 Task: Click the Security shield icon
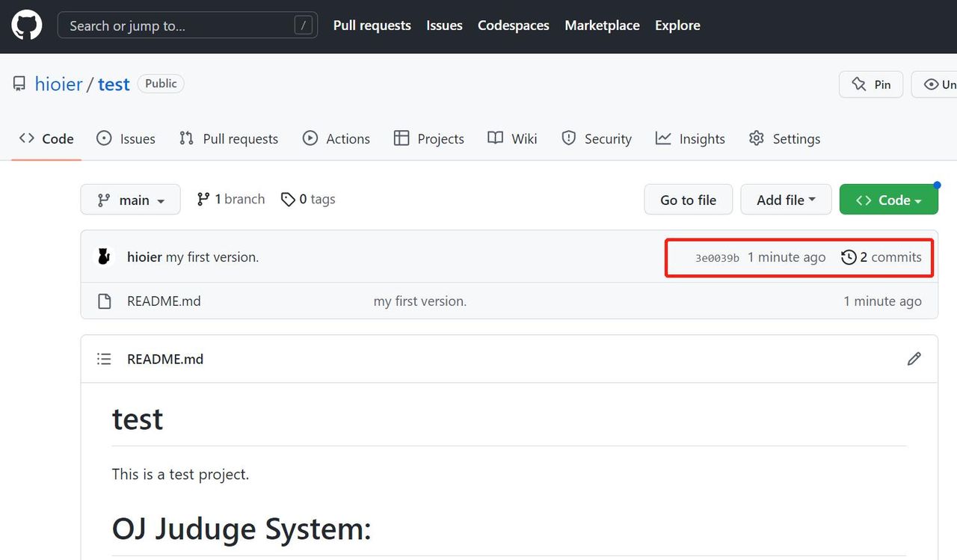click(569, 138)
